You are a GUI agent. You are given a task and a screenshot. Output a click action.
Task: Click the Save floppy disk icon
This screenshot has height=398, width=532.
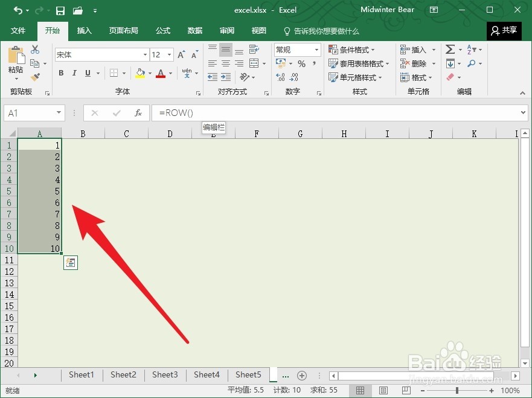coord(60,10)
